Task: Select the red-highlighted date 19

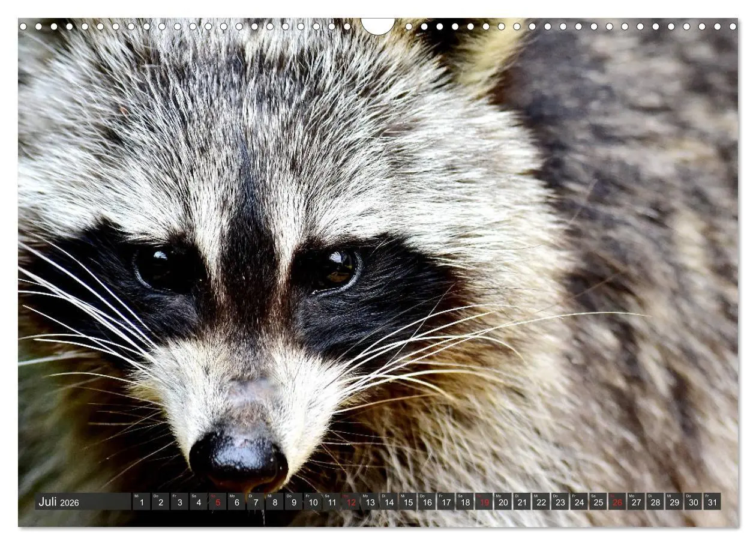Action: coord(484,503)
